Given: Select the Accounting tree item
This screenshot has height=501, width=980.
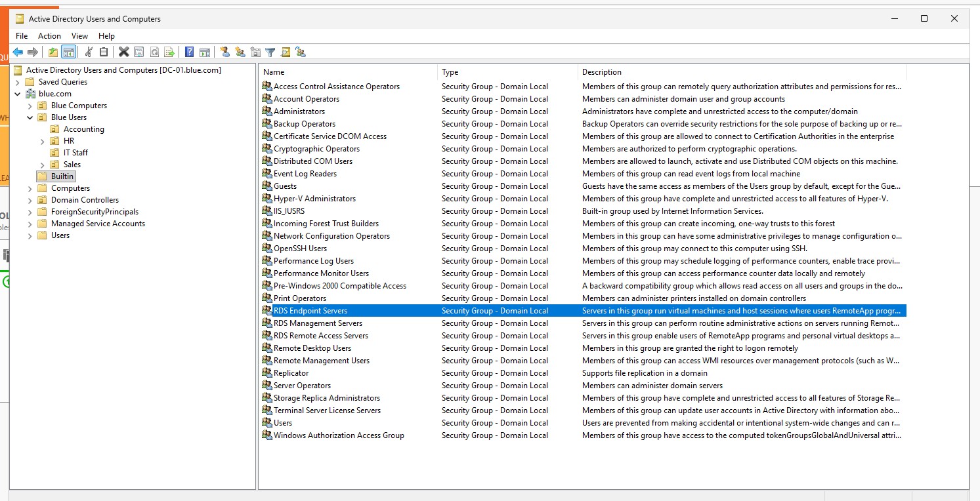Looking at the screenshot, I should (x=83, y=129).
